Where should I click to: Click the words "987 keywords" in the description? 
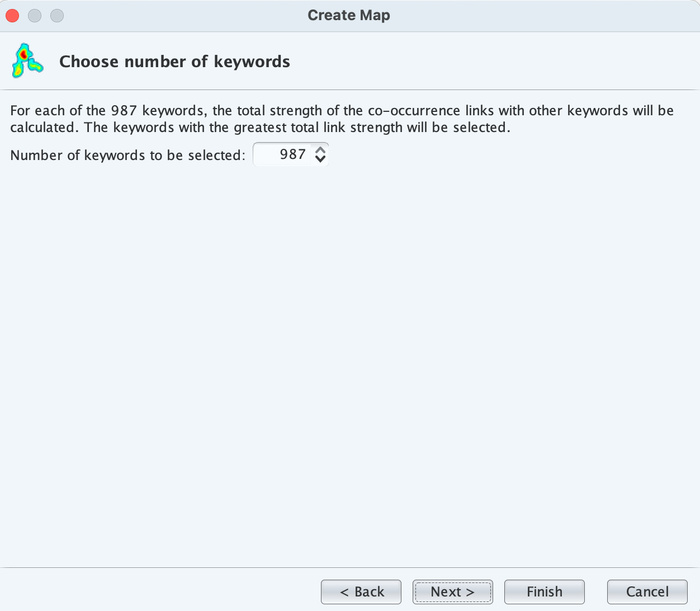pos(157,110)
